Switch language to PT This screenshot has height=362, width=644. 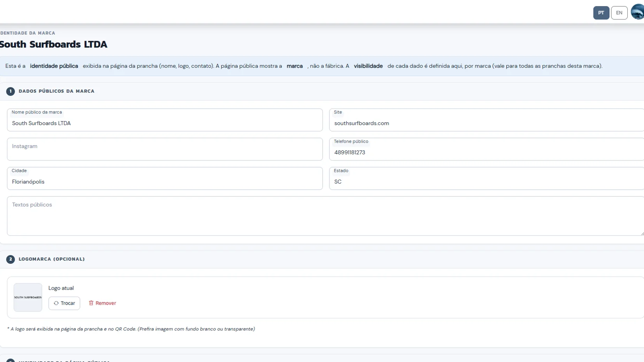[601, 13]
